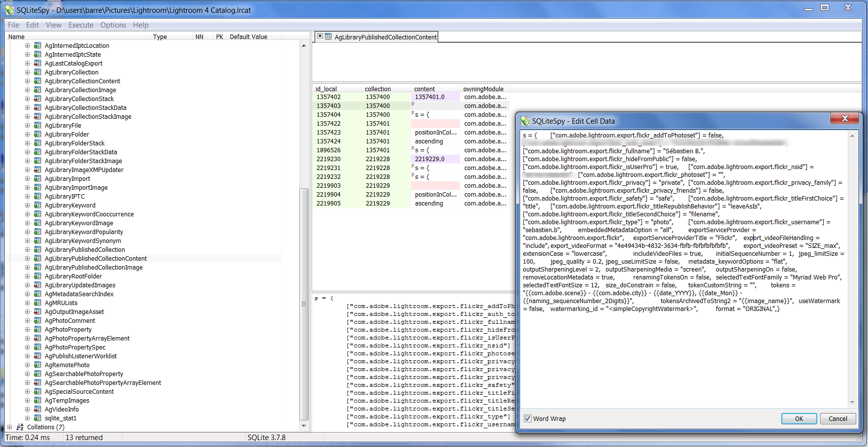The width and height of the screenshot is (868, 447).
Task: Toggle the Word Wrap checkbox
Action: (x=528, y=418)
